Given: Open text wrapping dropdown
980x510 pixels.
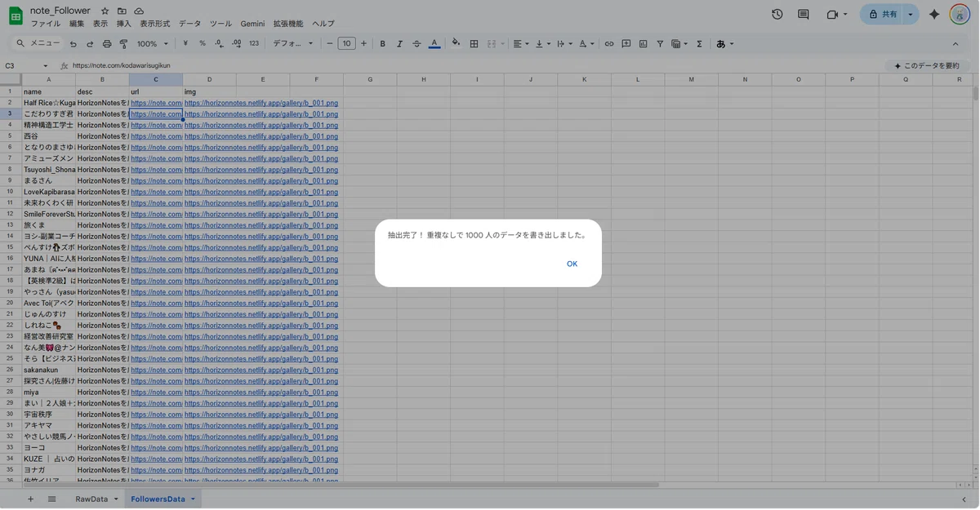Looking at the screenshot, I should click(x=564, y=44).
